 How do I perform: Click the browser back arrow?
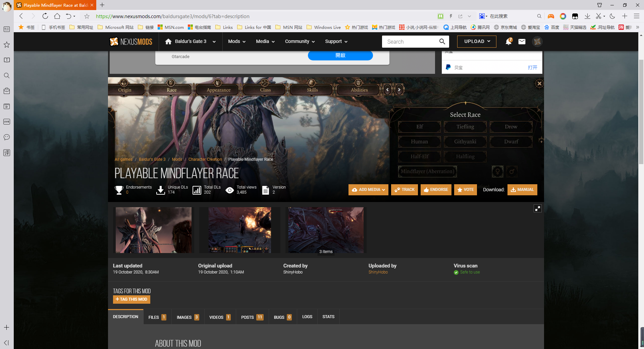pyautogui.click(x=21, y=16)
